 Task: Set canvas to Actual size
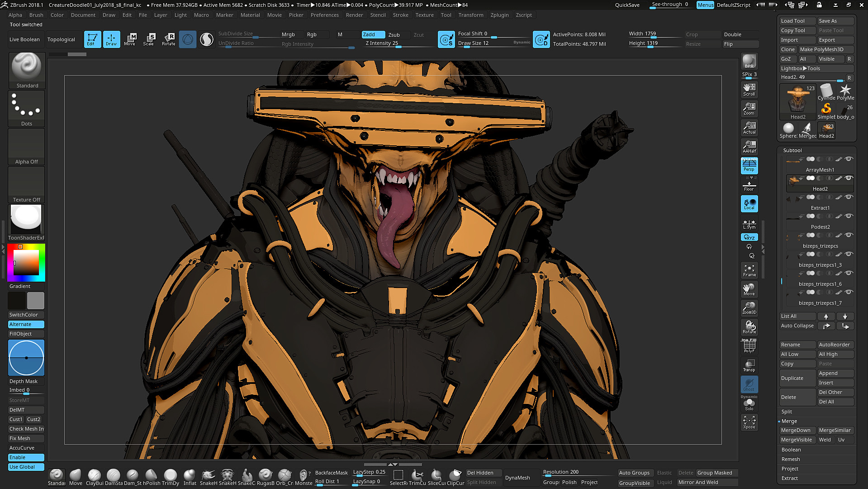pyautogui.click(x=749, y=127)
